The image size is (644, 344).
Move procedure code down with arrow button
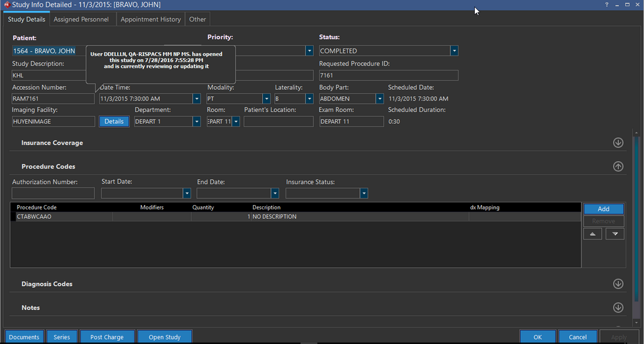pos(614,234)
